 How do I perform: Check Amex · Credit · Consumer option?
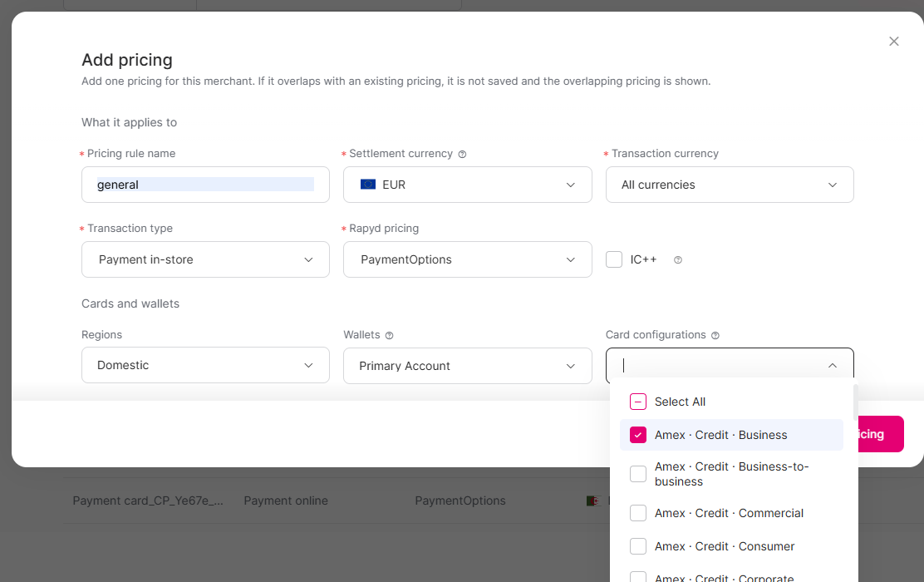(x=638, y=546)
